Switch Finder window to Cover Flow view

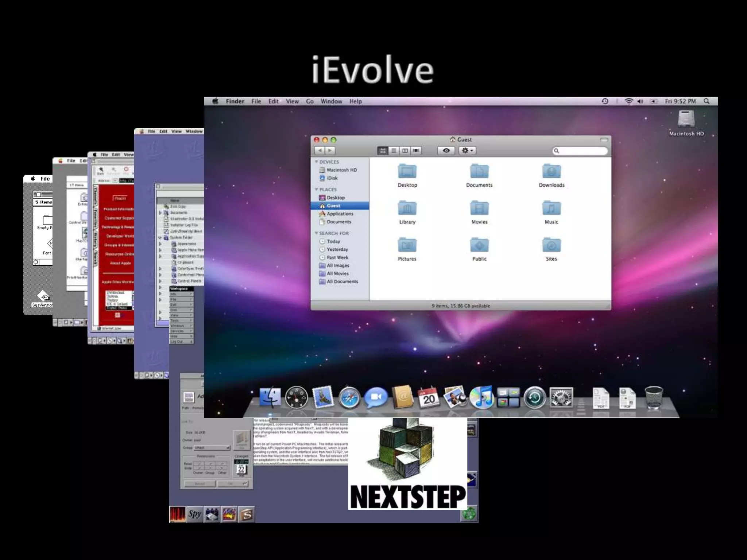tap(416, 151)
